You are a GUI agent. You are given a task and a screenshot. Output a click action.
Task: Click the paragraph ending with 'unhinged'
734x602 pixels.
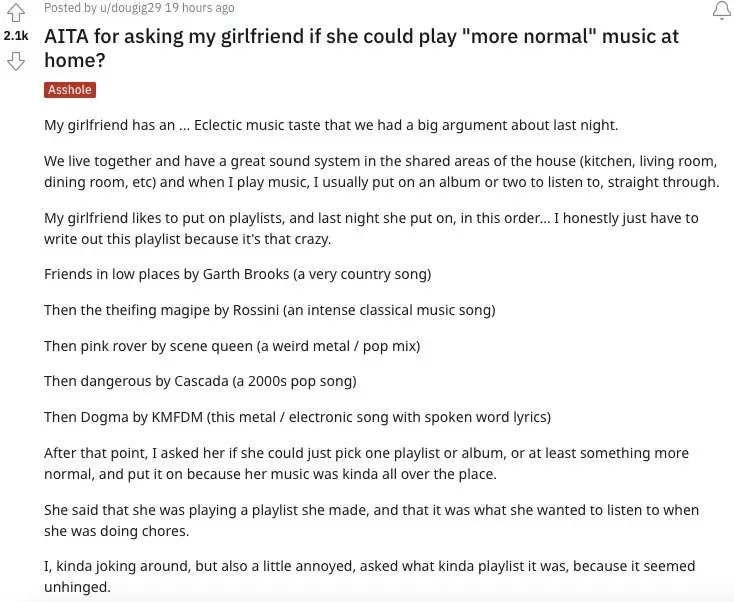tap(369, 577)
